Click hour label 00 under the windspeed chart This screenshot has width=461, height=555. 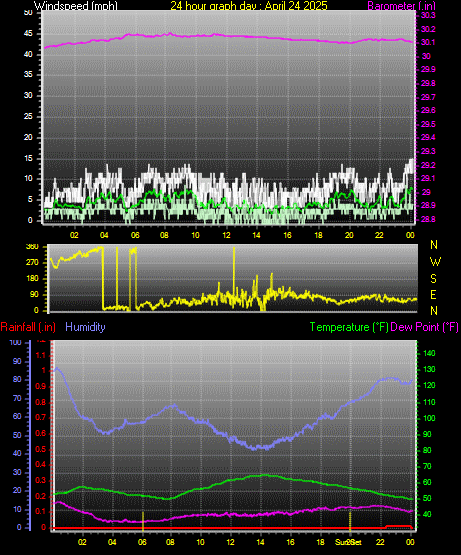pyautogui.click(x=410, y=235)
